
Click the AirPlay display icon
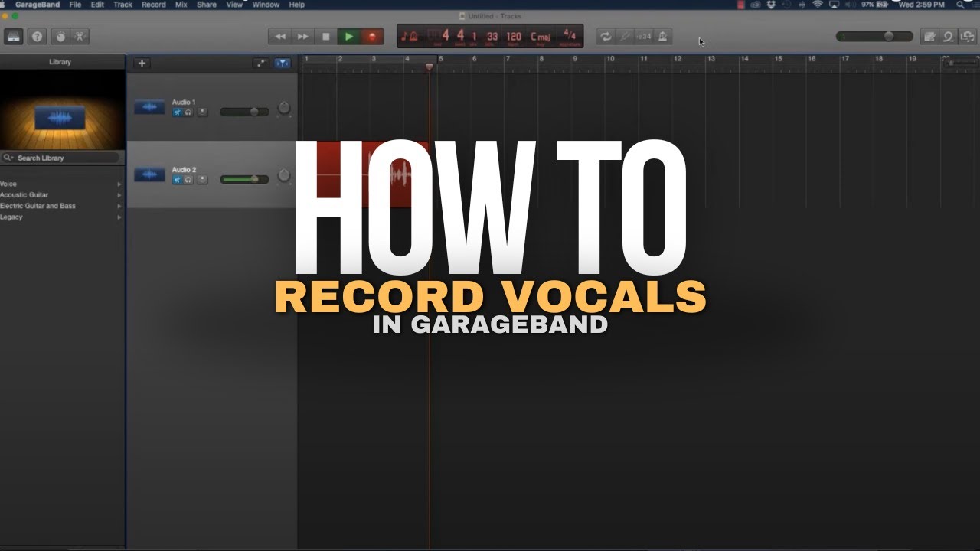click(x=834, y=5)
